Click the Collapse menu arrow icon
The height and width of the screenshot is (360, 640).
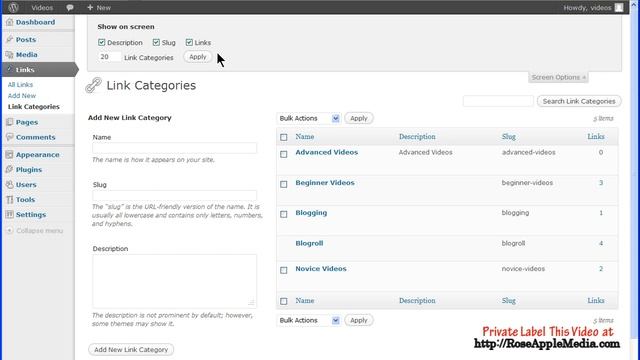(9, 231)
